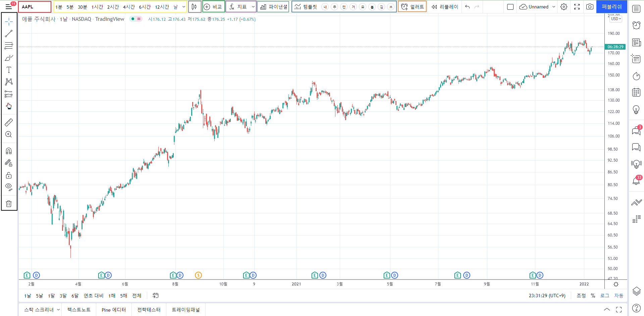Open the Fibonacci retracement tool
Image resolution: width=644 pixels, height=316 pixels.
9,46
